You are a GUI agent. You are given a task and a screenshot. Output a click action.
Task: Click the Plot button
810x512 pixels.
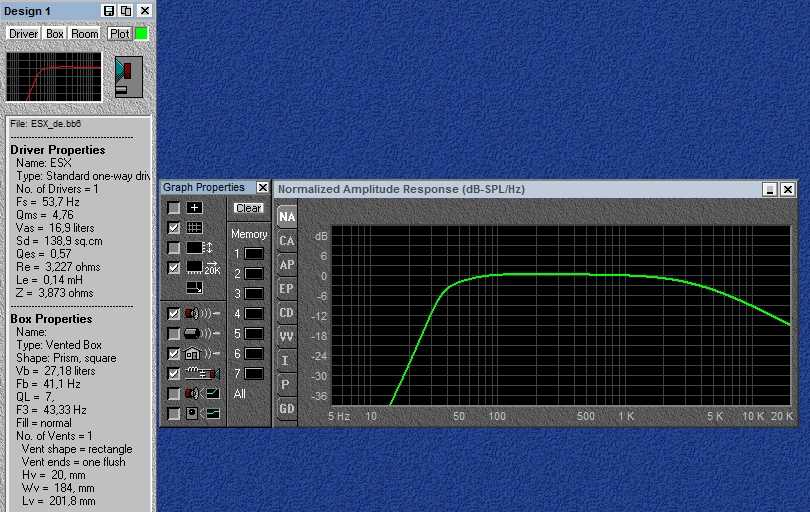click(x=119, y=34)
